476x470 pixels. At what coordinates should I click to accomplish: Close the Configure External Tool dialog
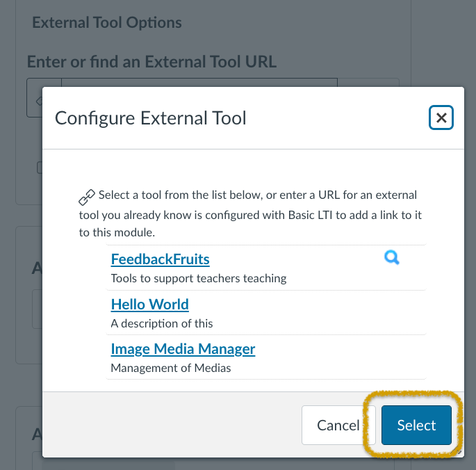click(x=441, y=117)
